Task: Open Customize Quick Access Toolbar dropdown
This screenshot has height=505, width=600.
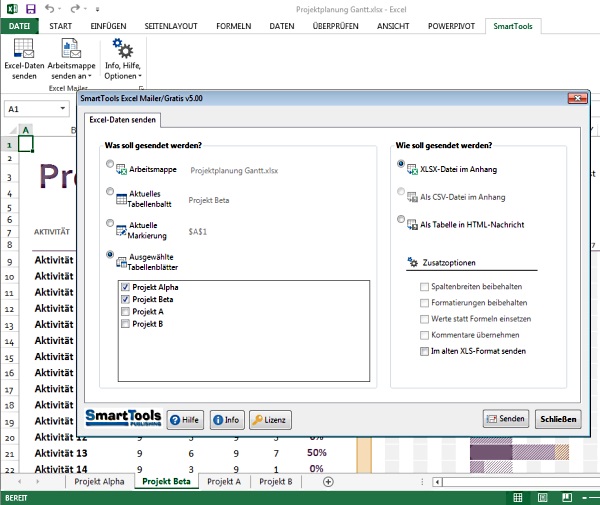Action: [x=98, y=9]
